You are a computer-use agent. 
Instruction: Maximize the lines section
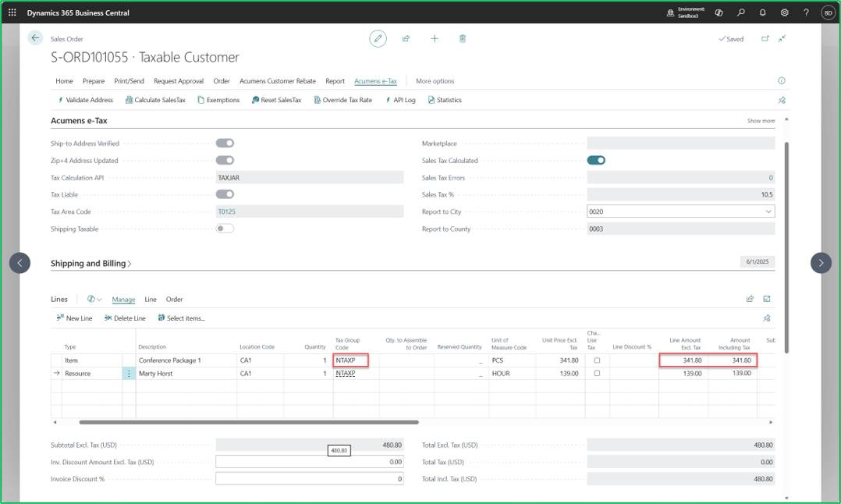click(767, 299)
